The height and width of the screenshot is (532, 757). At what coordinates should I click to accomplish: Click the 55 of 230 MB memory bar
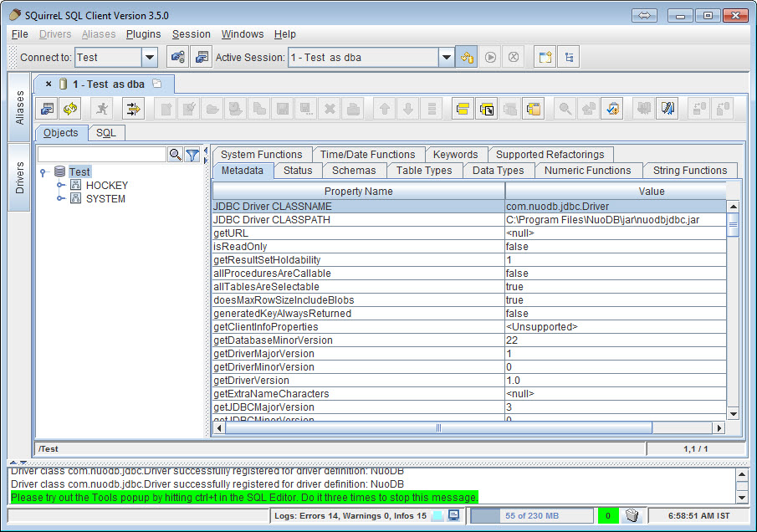tap(532, 515)
